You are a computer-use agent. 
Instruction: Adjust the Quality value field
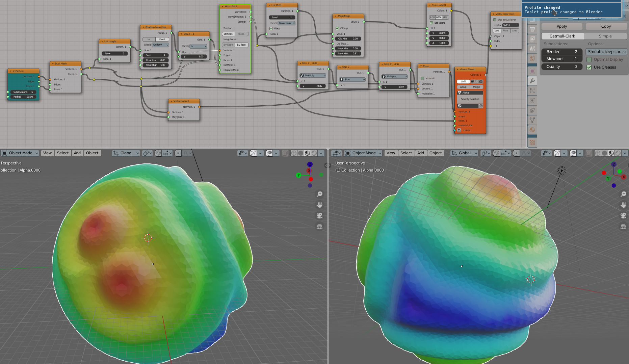[562, 67]
